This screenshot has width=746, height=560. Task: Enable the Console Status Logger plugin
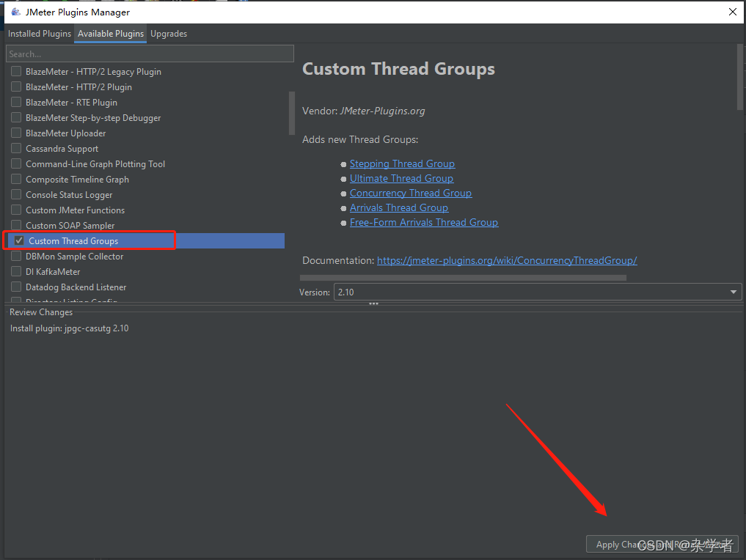[16, 194]
